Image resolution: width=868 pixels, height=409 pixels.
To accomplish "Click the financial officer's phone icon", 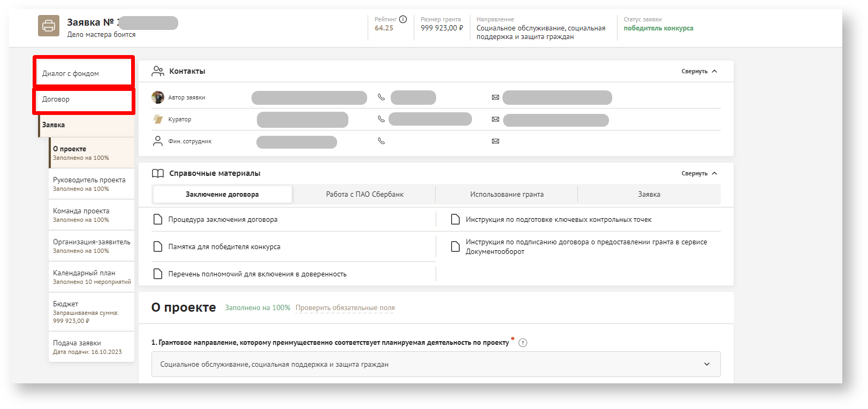I will point(381,141).
